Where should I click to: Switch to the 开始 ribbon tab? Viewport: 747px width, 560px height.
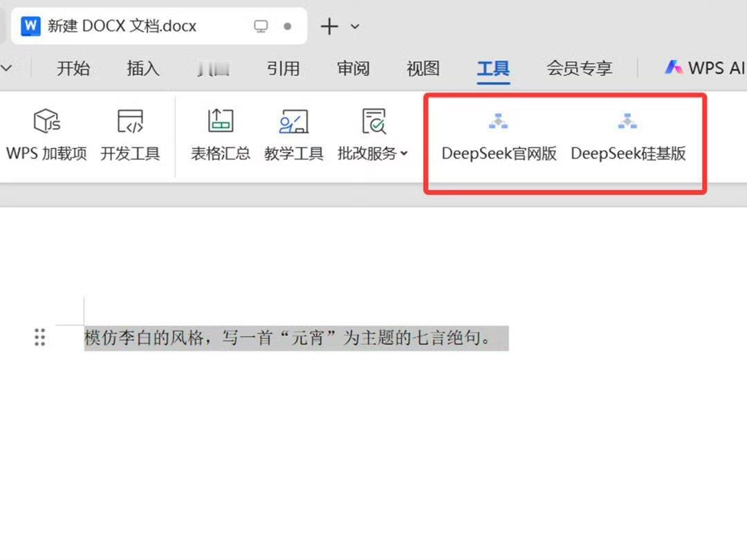(73, 68)
